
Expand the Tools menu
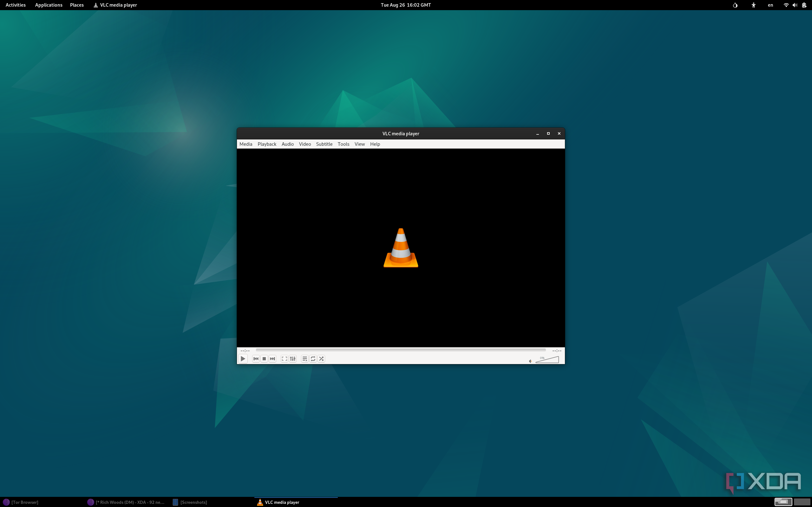[x=343, y=144]
